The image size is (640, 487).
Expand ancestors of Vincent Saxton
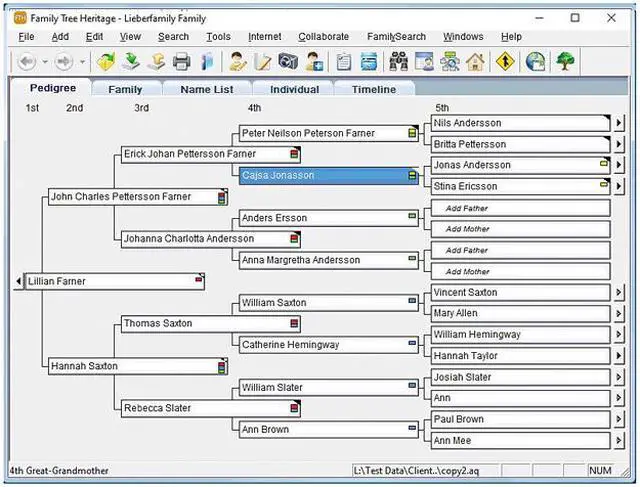[x=619, y=292]
